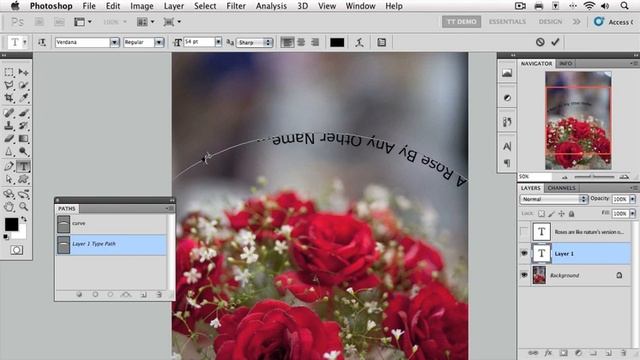This screenshot has height=360, width=640.
Task: Select the Rectangular Marquee tool
Action: point(9,72)
